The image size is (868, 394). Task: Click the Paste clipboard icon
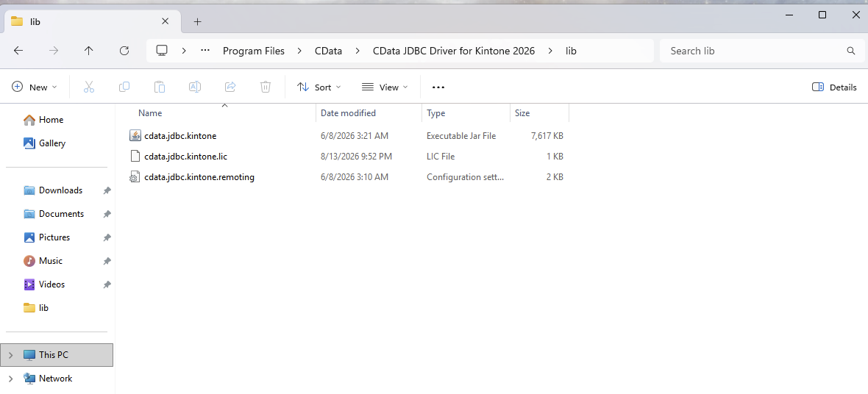pos(160,87)
